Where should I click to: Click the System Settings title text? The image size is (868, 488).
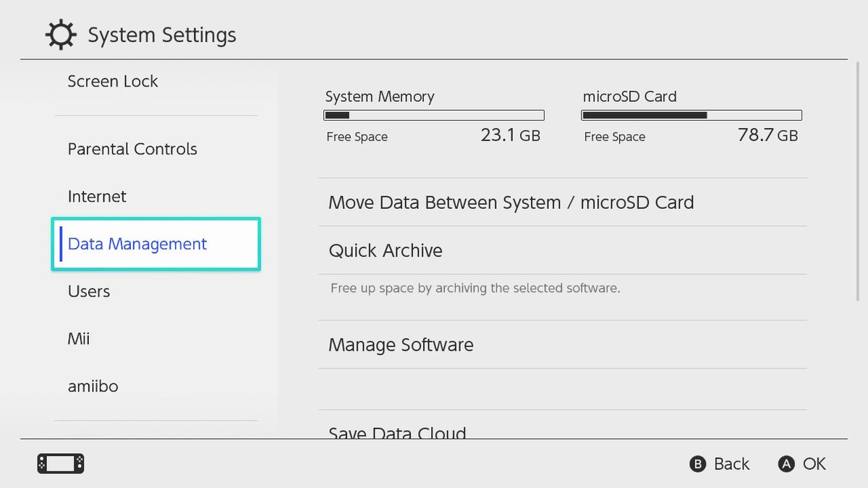pos(162,35)
